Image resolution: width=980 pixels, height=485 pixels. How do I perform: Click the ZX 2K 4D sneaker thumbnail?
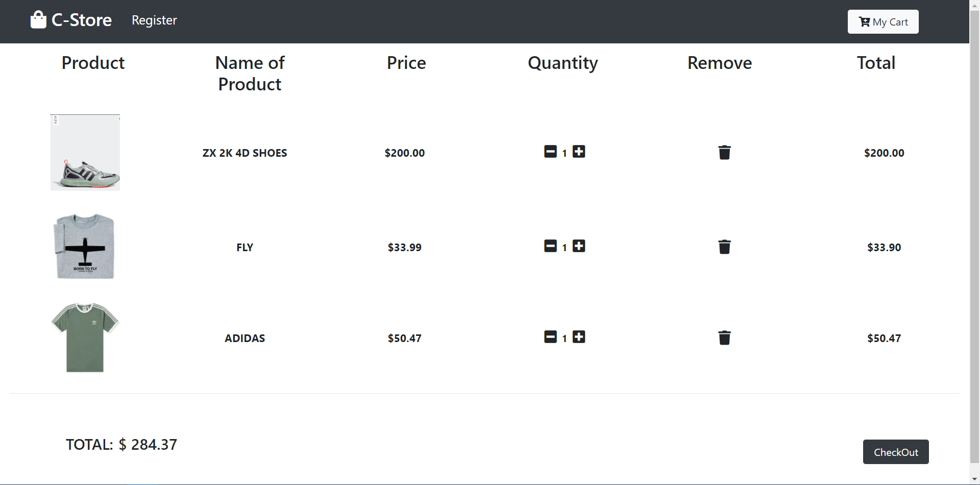pos(85,153)
